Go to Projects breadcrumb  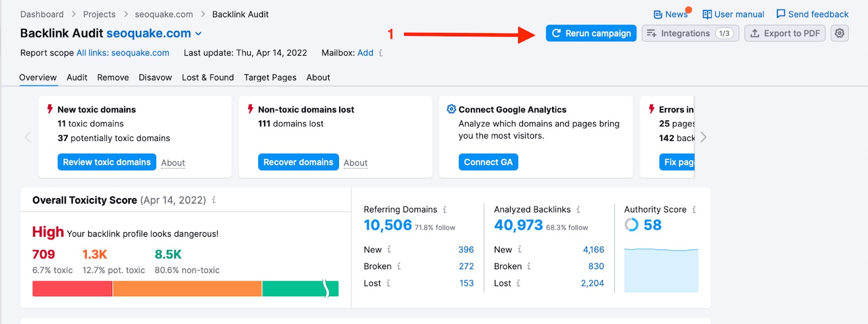99,14
